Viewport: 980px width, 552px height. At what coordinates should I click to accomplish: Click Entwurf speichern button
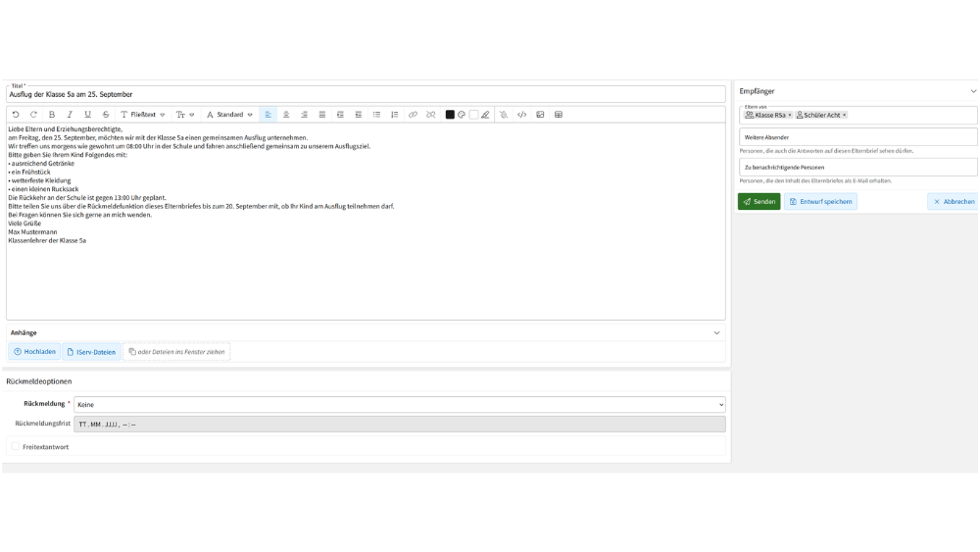[820, 201]
